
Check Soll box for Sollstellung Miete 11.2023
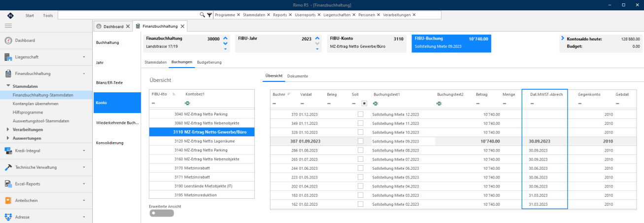[x=361, y=123]
